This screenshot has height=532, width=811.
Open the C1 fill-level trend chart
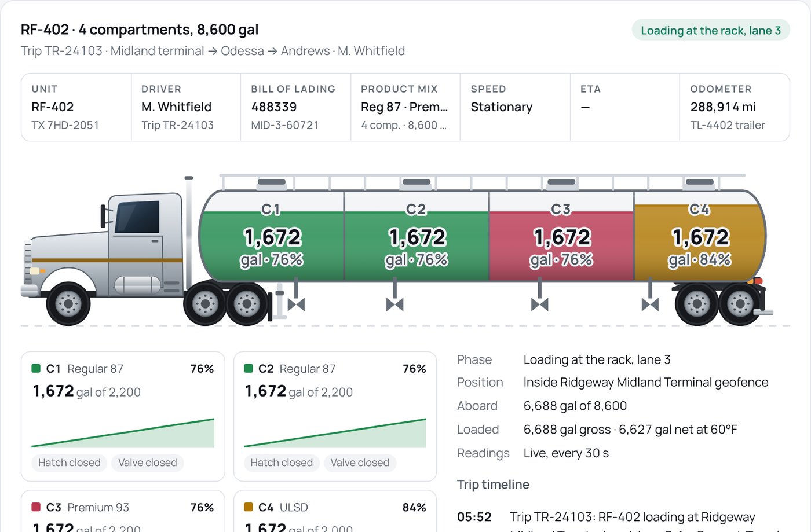coord(123,432)
